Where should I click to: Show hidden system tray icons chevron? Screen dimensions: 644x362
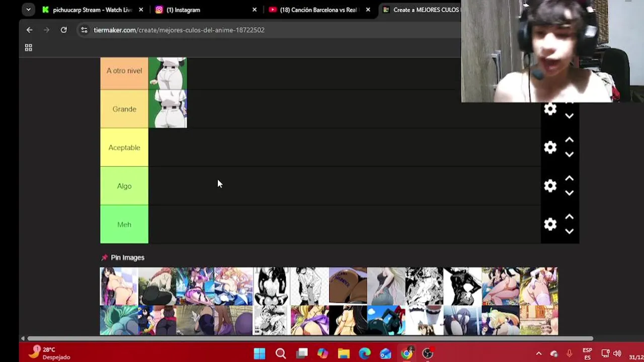click(x=538, y=353)
